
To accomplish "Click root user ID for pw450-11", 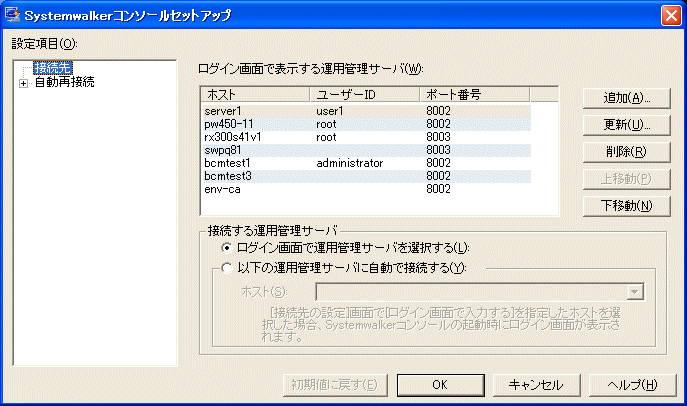I will (x=326, y=124).
